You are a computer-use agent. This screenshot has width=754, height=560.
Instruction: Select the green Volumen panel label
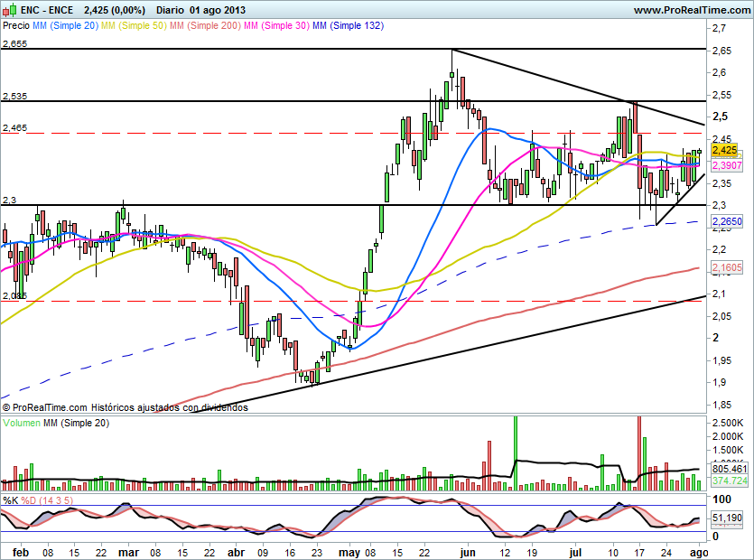(22, 423)
